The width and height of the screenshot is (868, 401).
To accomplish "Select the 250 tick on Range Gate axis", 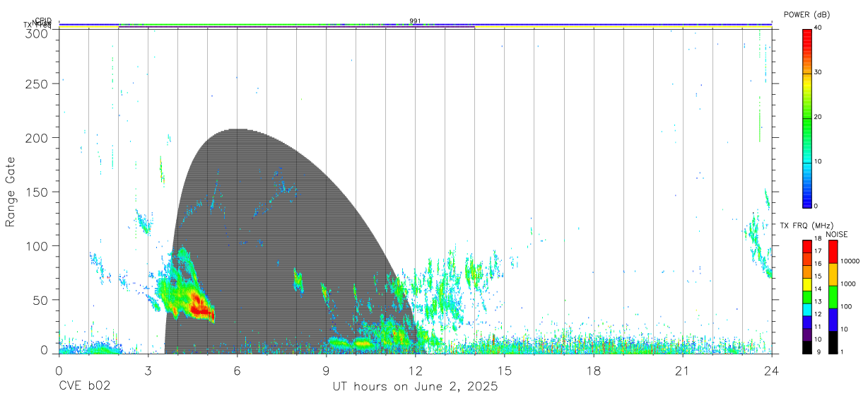I will click(x=37, y=83).
